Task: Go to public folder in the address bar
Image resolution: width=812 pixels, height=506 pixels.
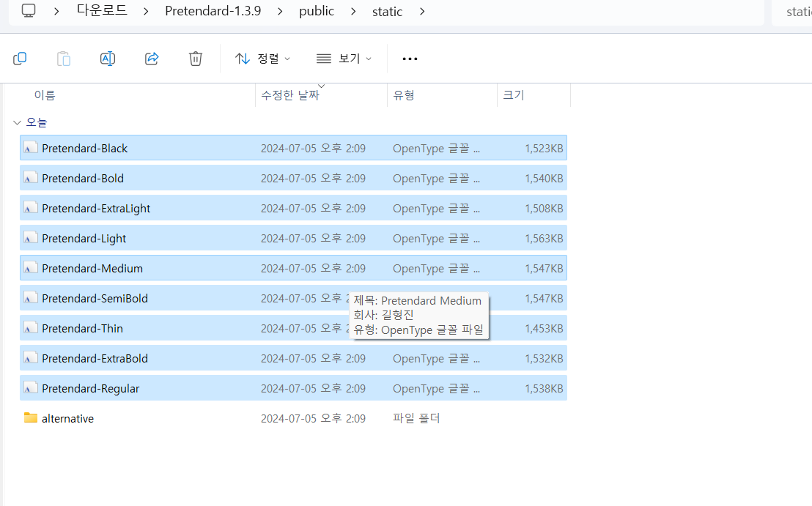Action: (317, 11)
